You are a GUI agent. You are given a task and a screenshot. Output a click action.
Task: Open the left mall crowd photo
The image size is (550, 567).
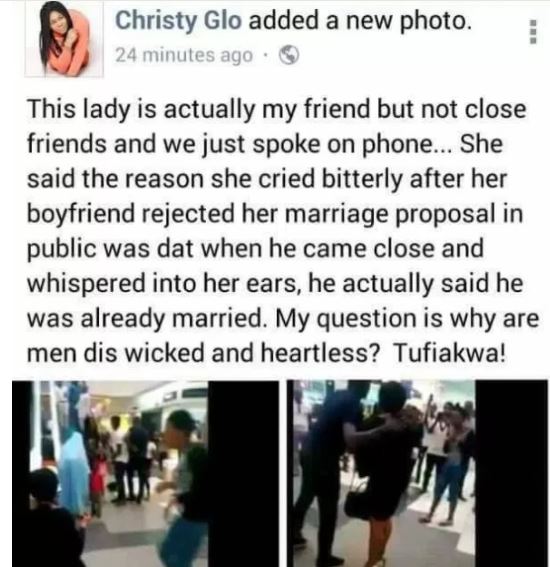point(145,473)
